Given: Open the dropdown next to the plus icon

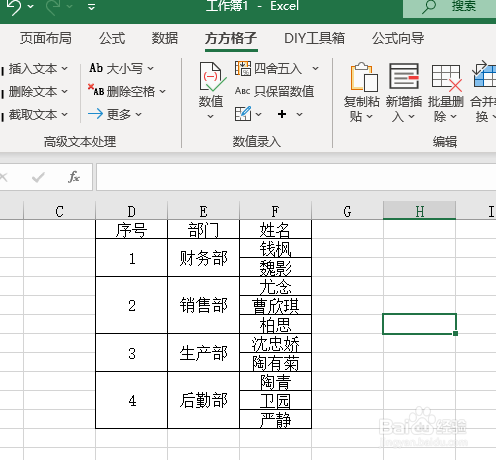Looking at the screenshot, I should click(299, 114).
